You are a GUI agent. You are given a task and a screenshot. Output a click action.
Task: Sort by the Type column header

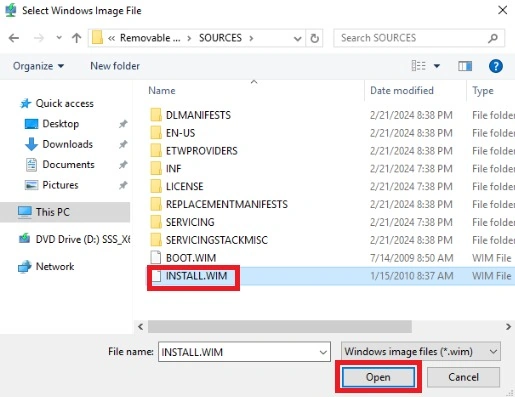click(x=483, y=91)
